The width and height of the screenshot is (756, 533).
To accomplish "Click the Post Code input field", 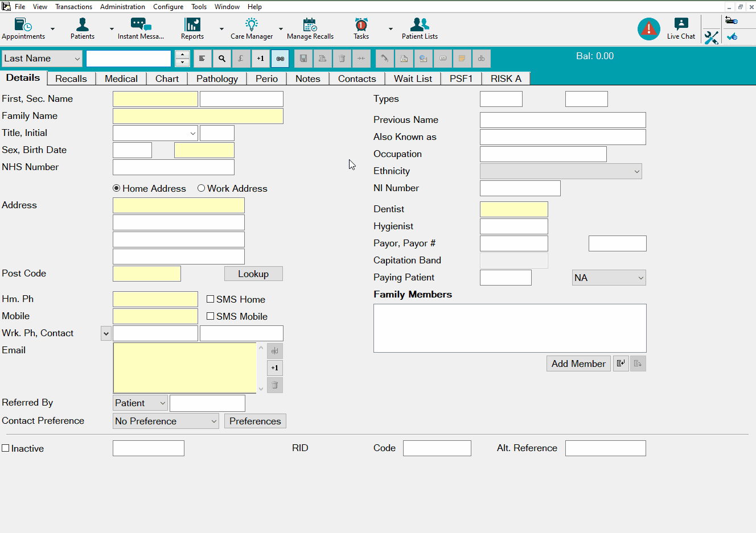I will pos(147,274).
